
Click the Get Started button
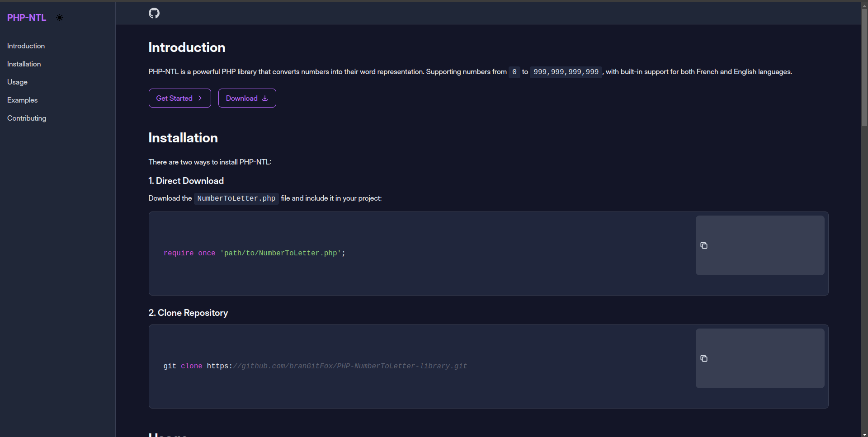point(179,98)
